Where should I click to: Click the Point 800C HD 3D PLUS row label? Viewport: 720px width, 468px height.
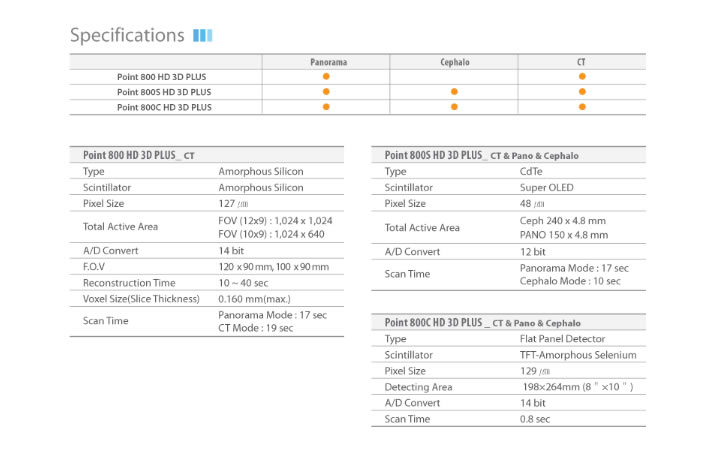pos(164,107)
